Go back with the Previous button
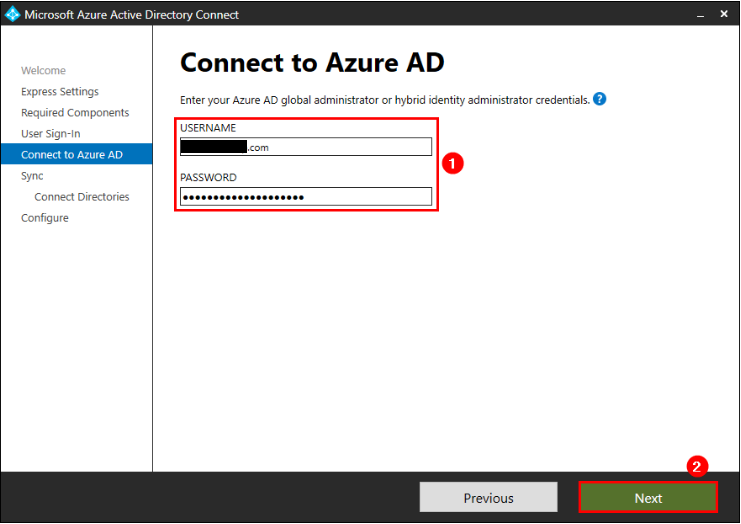This screenshot has height=524, width=741. point(488,498)
